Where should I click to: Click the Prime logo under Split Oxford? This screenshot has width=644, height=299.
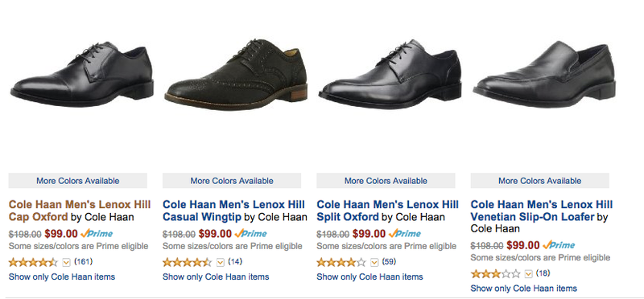[x=405, y=234]
